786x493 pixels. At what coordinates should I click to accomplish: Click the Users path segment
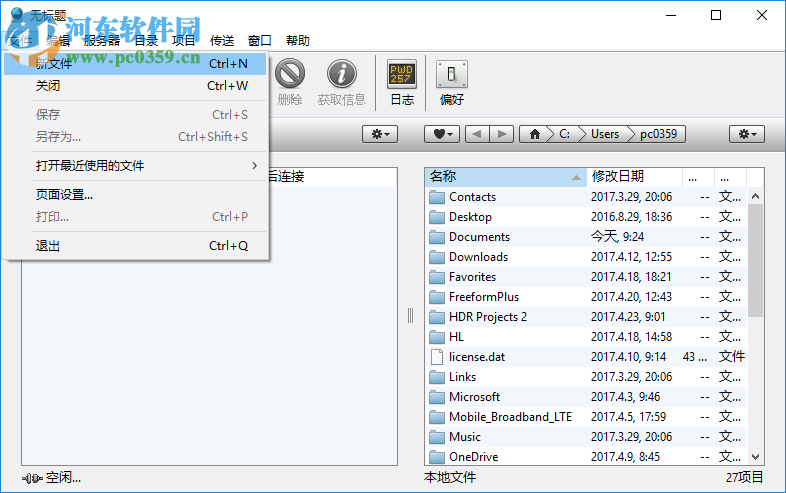(x=605, y=134)
